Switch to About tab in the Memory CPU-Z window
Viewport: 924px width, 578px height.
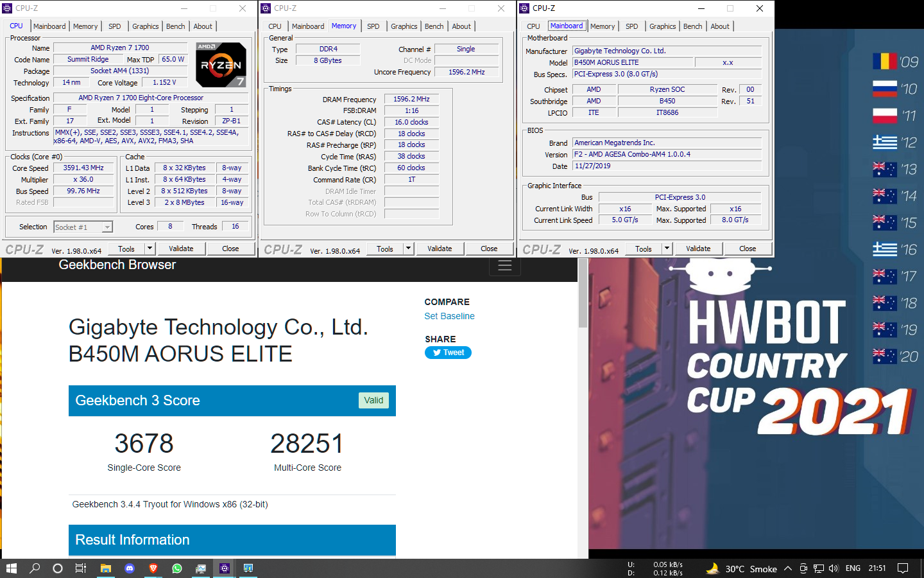[x=461, y=26]
